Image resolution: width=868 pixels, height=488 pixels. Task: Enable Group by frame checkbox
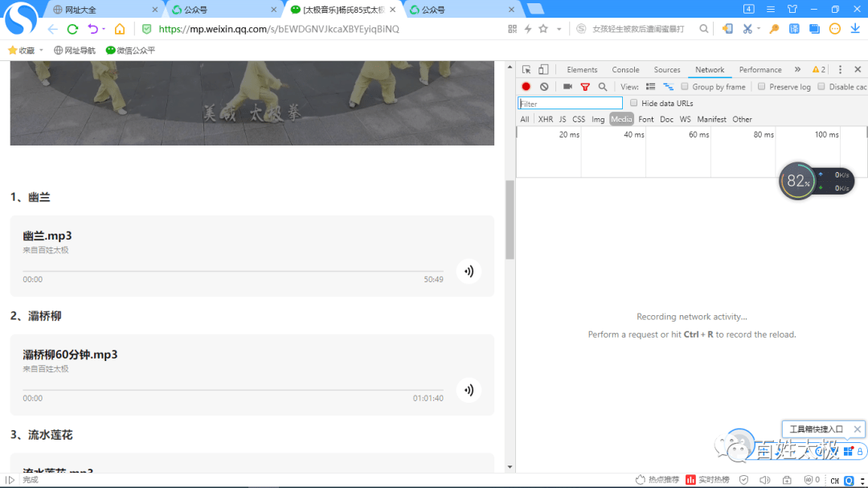pos(685,87)
